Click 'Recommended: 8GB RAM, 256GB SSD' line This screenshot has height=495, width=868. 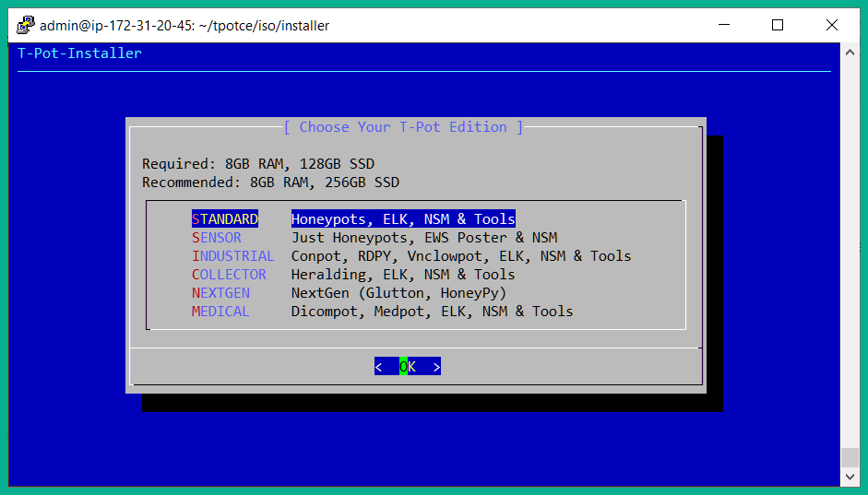[270, 182]
